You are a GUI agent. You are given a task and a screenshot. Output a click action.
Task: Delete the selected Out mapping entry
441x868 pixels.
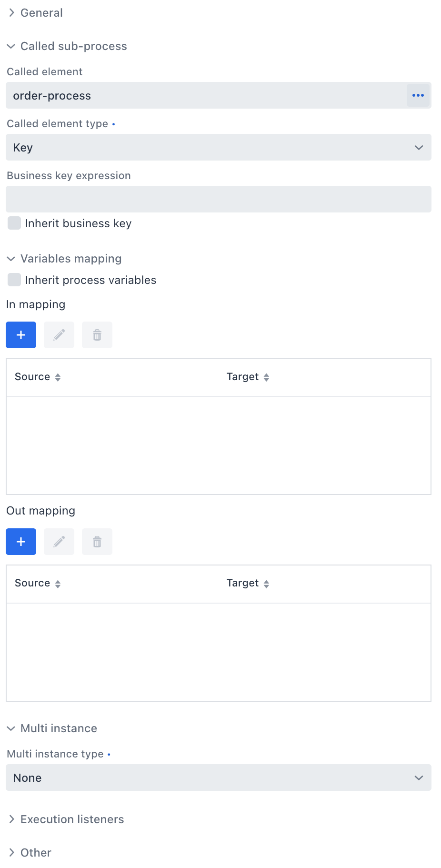97,542
